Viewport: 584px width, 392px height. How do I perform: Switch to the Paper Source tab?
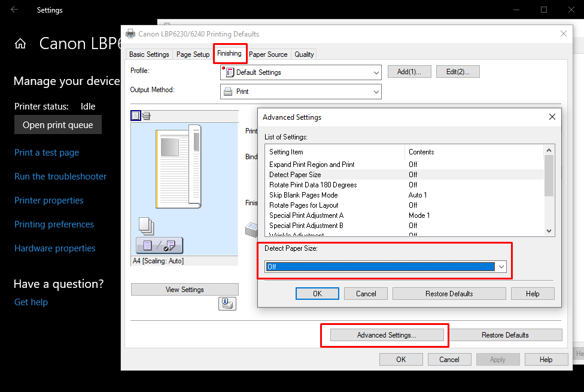pos(268,54)
